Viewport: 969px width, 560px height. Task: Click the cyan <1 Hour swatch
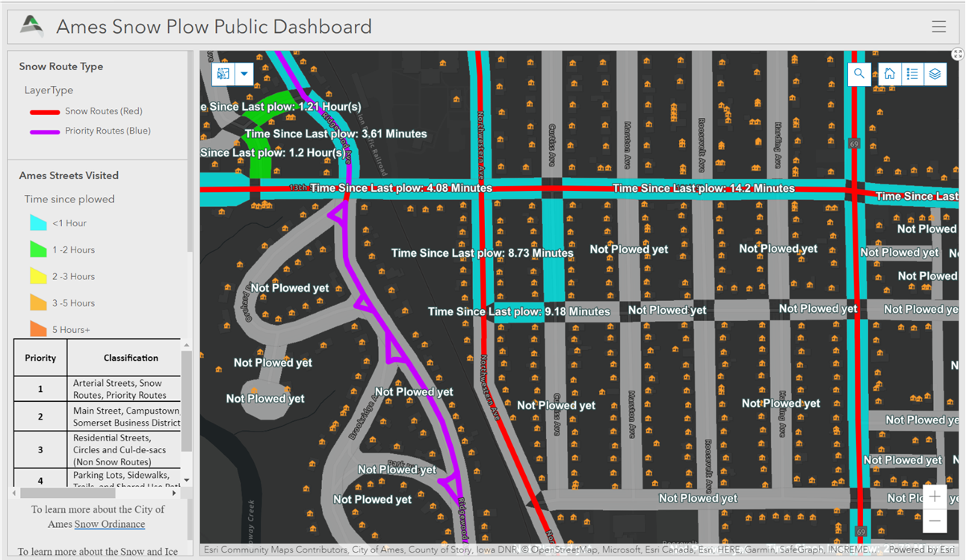click(x=38, y=223)
